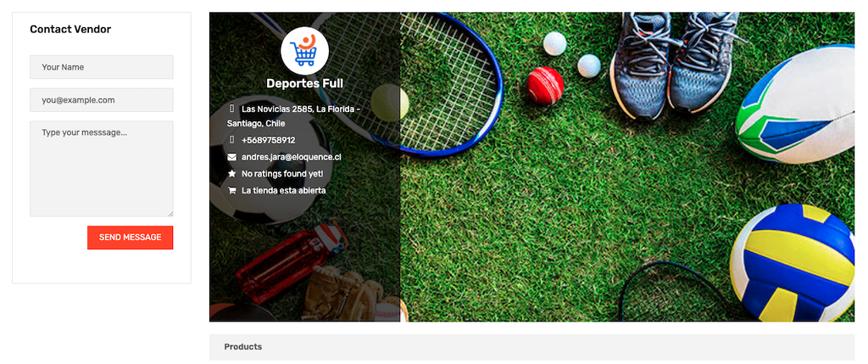The width and height of the screenshot is (868, 364).
Task: Focus the Your Name input field
Action: click(x=102, y=67)
